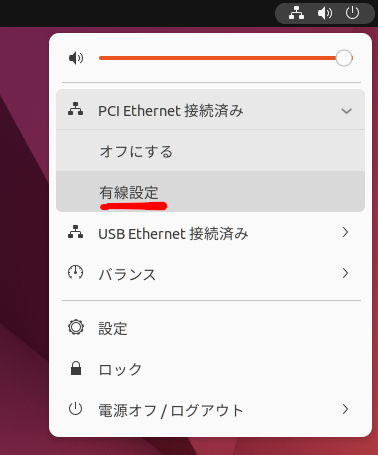Click the speaker icon in top bar
The width and height of the screenshot is (378, 455).
pos(324,13)
